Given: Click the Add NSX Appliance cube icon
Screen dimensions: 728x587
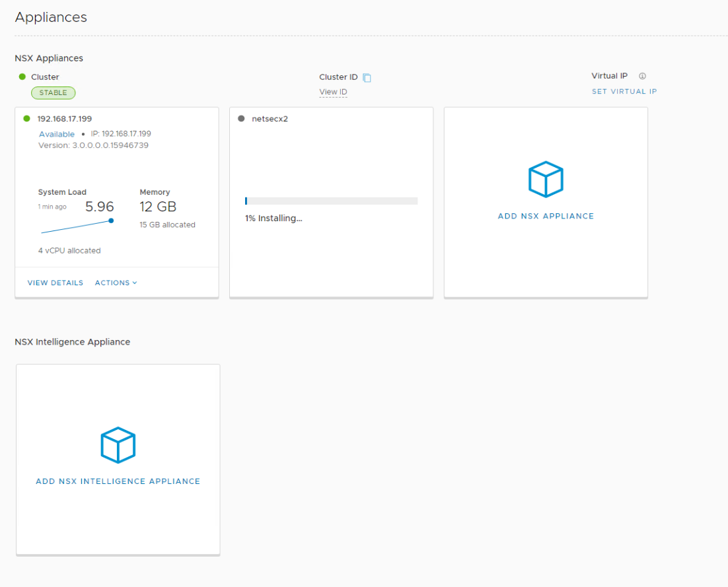Looking at the screenshot, I should coord(546,179).
